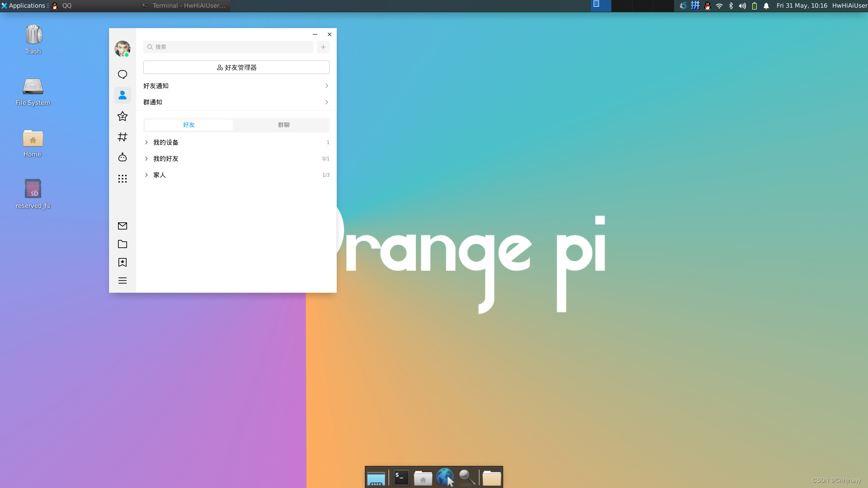Expand the 我的设备 group
868x488 pixels.
146,142
